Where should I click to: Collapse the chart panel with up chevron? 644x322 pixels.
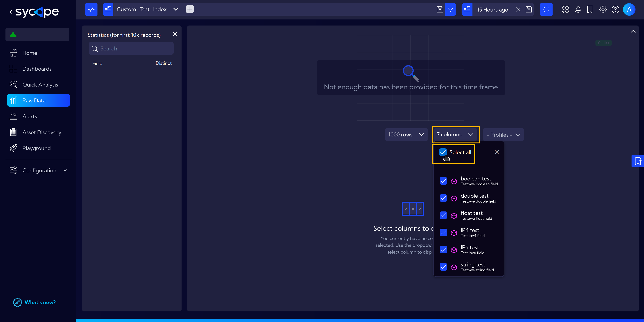coord(633,31)
